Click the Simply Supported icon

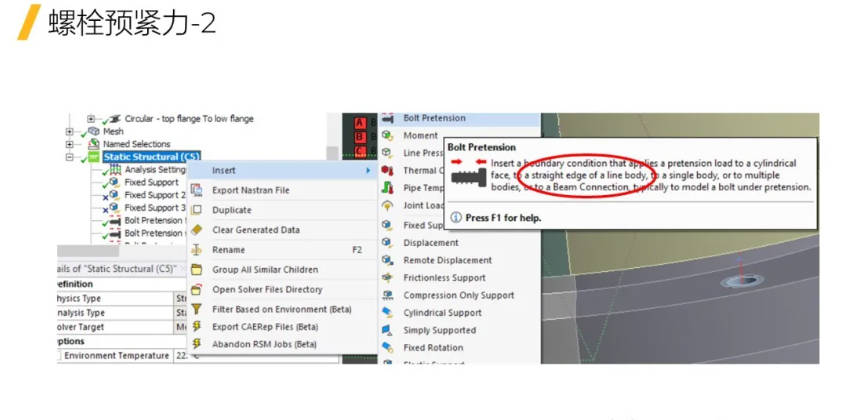coord(387,330)
